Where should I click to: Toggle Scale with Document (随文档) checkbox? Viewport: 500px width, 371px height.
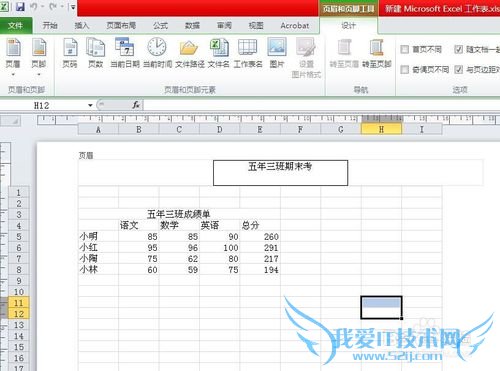[459, 50]
